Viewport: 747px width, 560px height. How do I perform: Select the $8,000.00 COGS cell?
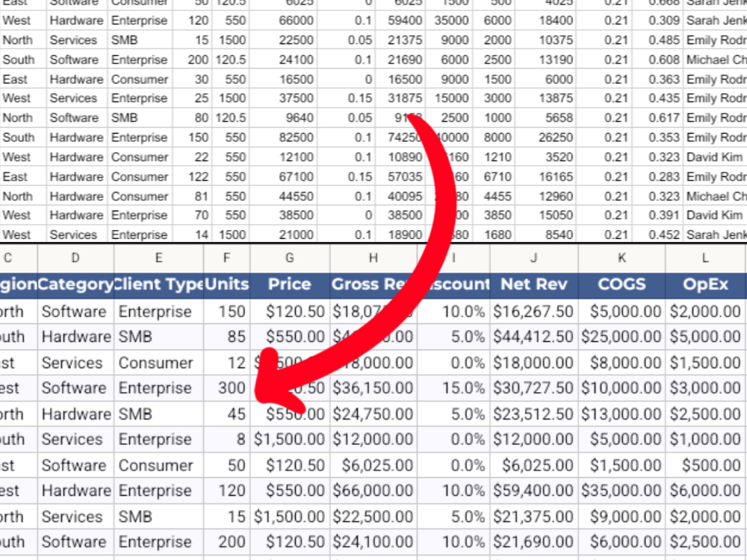pyautogui.click(x=622, y=363)
